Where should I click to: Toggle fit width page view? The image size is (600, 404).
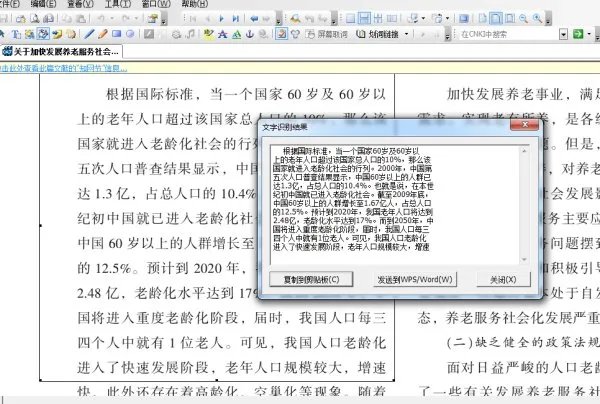click(496, 18)
